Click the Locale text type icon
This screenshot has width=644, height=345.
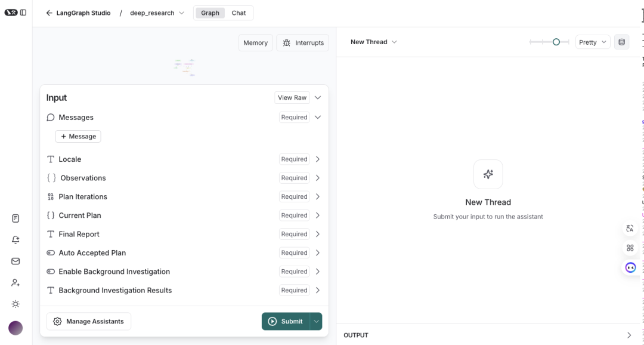tap(51, 159)
